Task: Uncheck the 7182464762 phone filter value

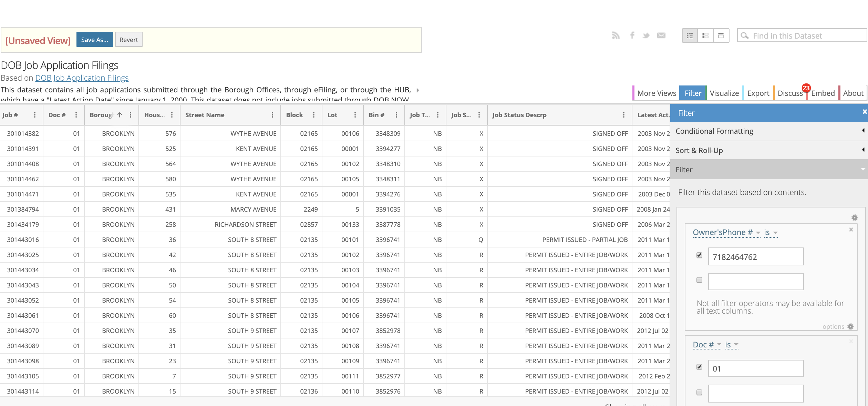Action: [x=699, y=255]
